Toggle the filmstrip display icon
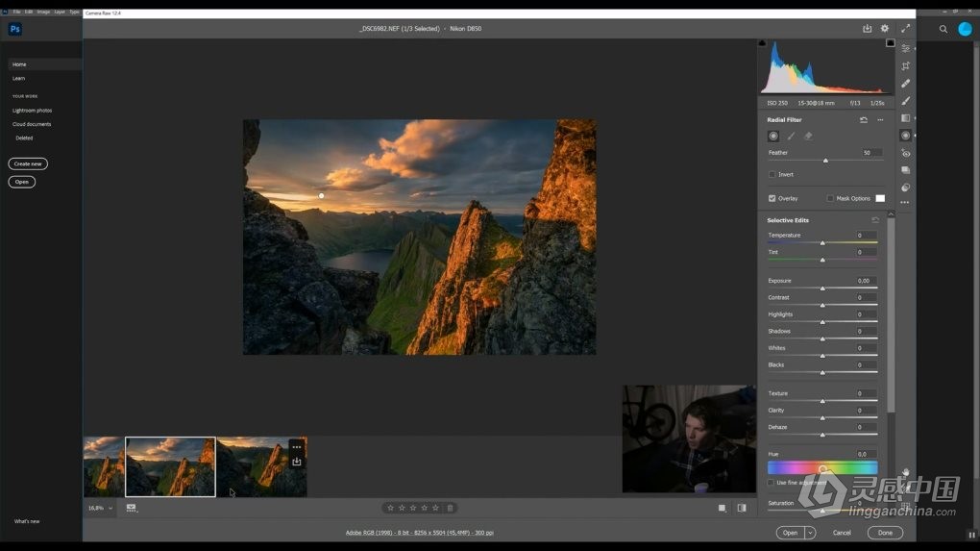This screenshot has width=980, height=551. point(132,508)
